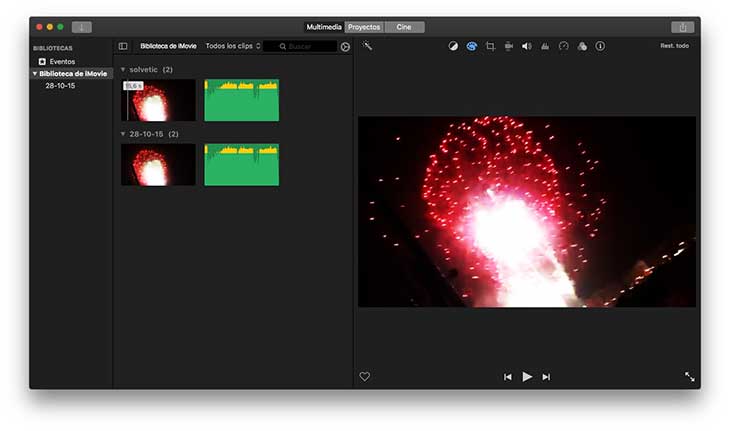The image size is (730, 431).
Task: Switch to the Multimedia tab
Action: [x=324, y=27]
